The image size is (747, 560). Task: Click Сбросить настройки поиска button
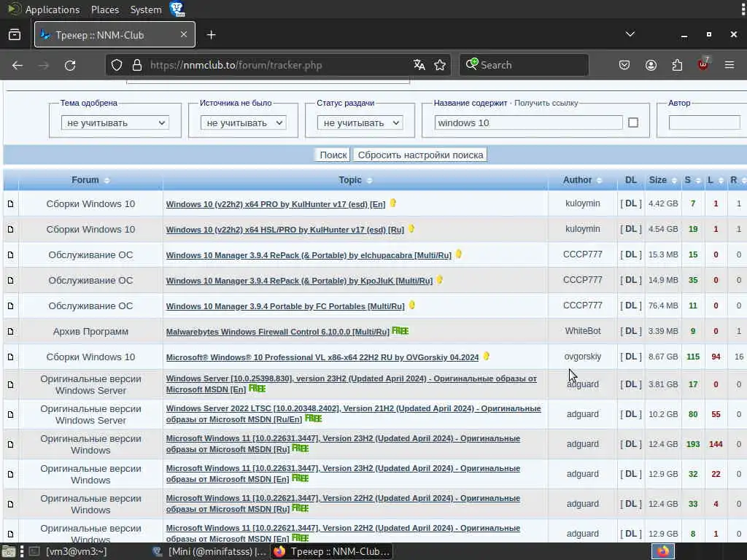[420, 155]
